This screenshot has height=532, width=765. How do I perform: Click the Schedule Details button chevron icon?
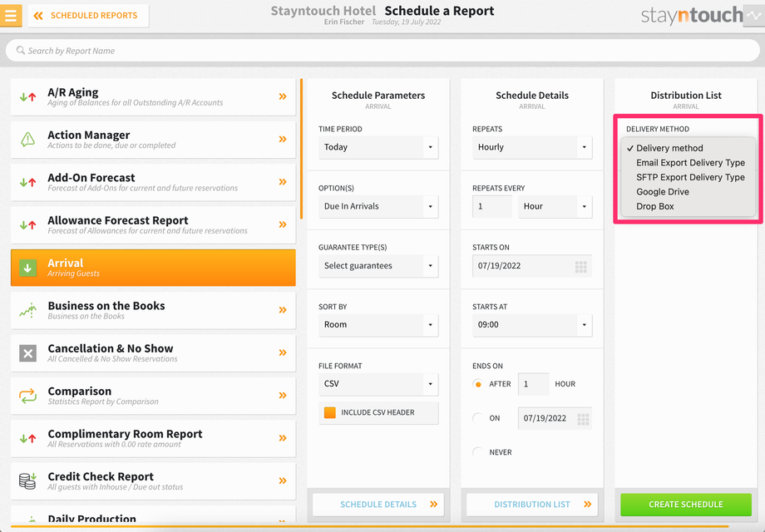pos(433,505)
